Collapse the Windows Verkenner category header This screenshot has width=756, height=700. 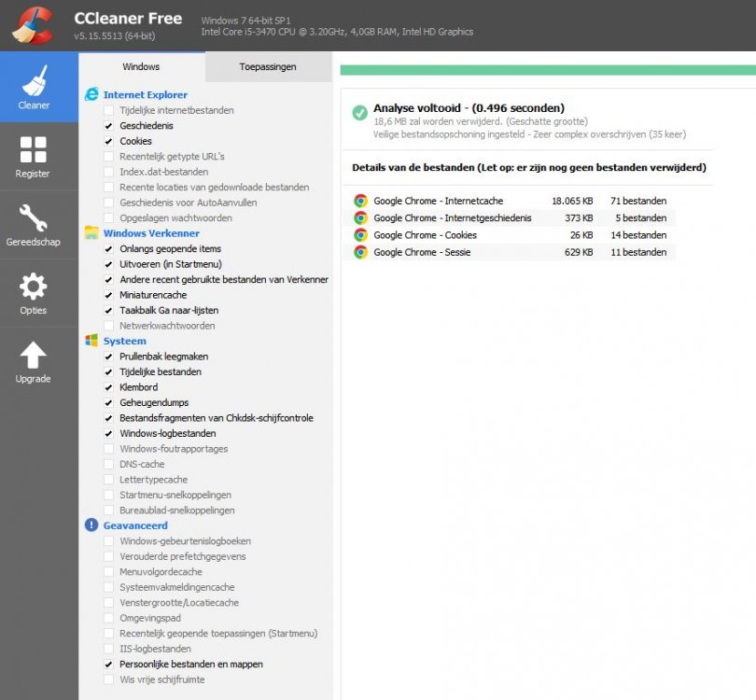(150, 233)
